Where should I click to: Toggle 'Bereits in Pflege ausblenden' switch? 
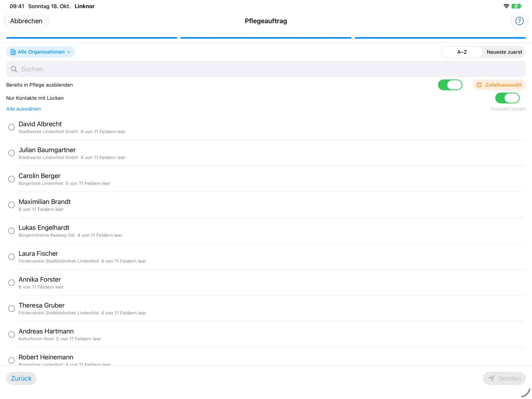(450, 85)
